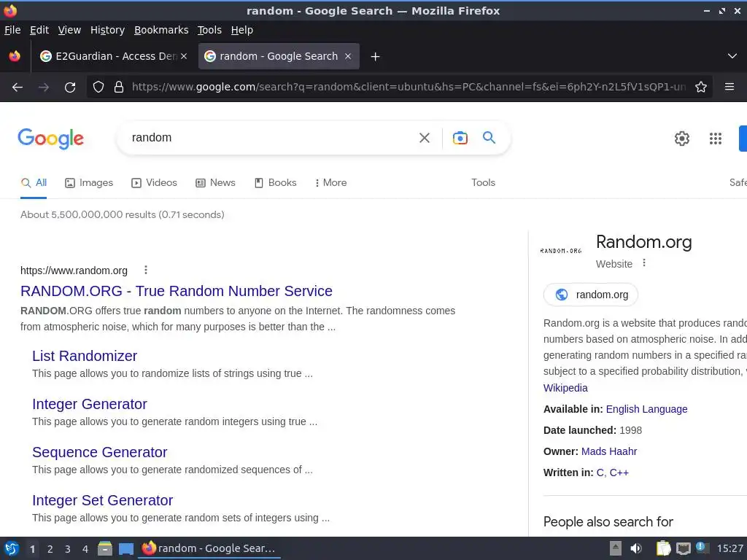The height and width of the screenshot is (560, 747).
Task: Open Google quick settings gear
Action: coord(682,139)
